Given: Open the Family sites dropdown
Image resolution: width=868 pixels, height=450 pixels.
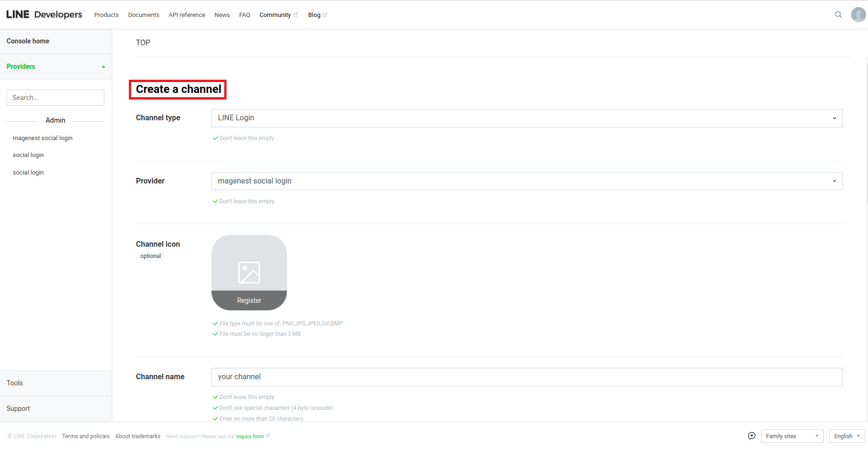Looking at the screenshot, I should click(x=792, y=436).
